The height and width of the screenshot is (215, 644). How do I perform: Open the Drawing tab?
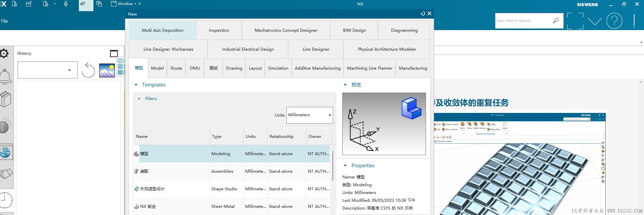click(234, 68)
